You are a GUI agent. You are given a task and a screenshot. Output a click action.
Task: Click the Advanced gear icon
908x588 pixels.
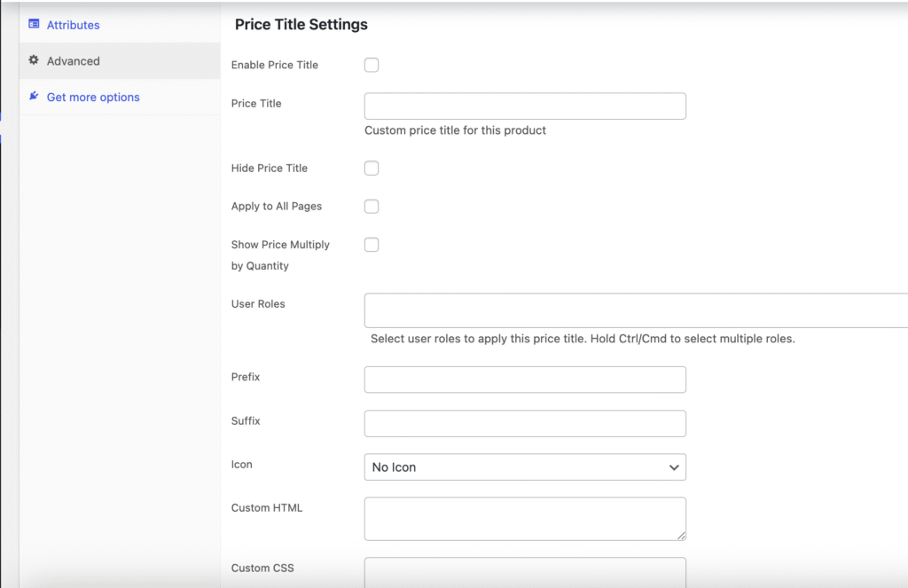(x=34, y=60)
